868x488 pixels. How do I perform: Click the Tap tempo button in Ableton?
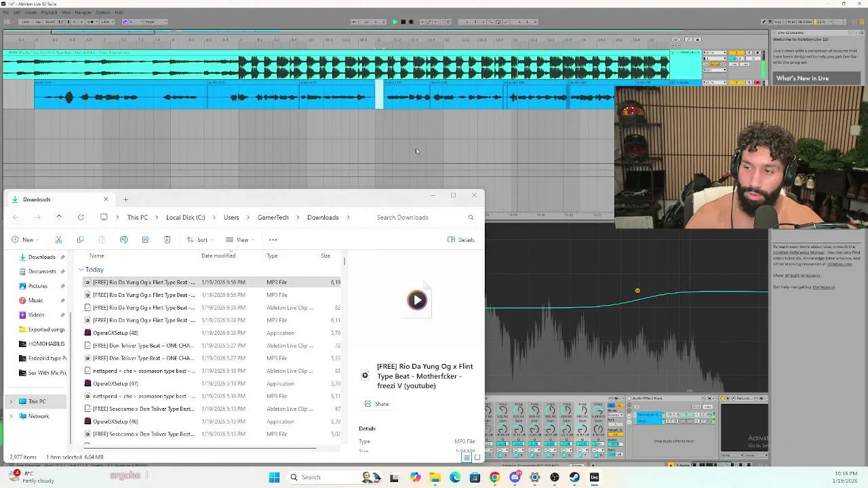(x=39, y=22)
